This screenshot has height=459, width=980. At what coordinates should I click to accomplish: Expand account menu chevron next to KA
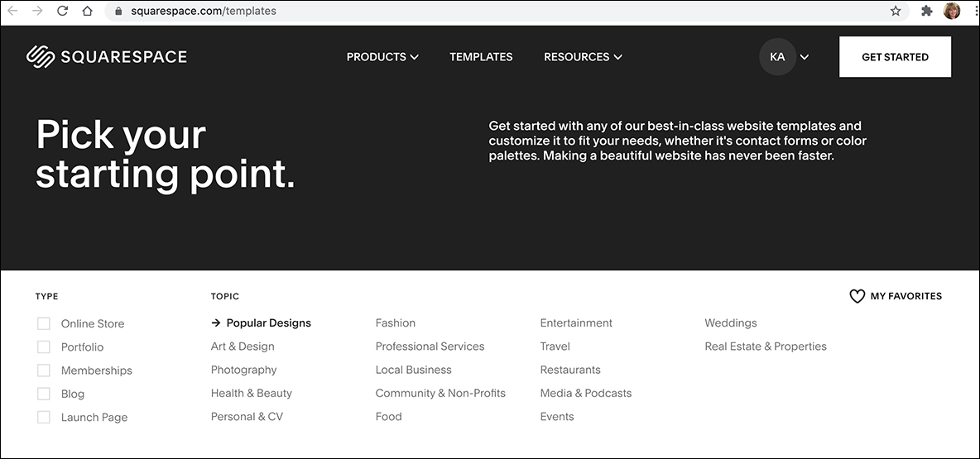(x=805, y=57)
